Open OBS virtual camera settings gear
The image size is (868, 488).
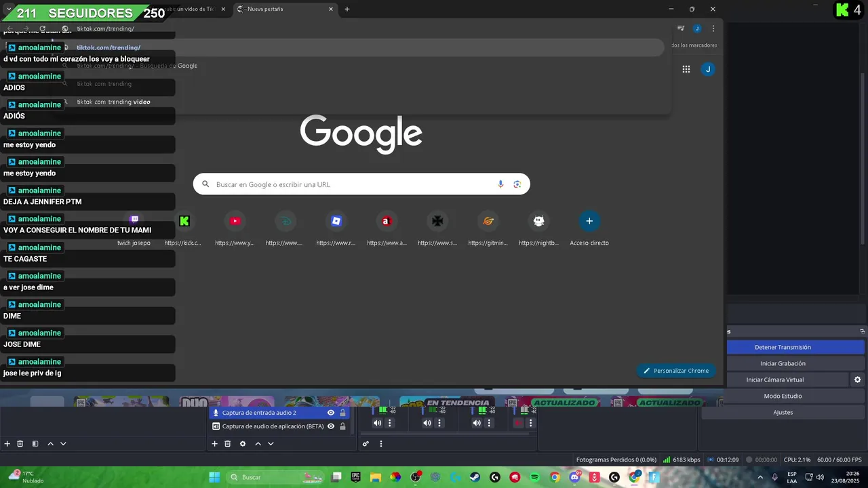(x=858, y=380)
